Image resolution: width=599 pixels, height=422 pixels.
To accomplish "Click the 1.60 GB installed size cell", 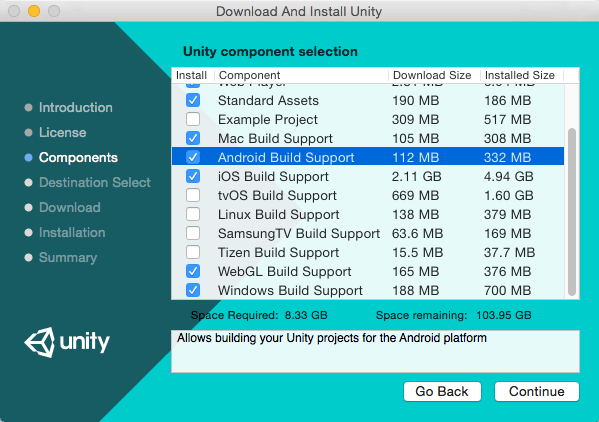I will (x=508, y=196).
